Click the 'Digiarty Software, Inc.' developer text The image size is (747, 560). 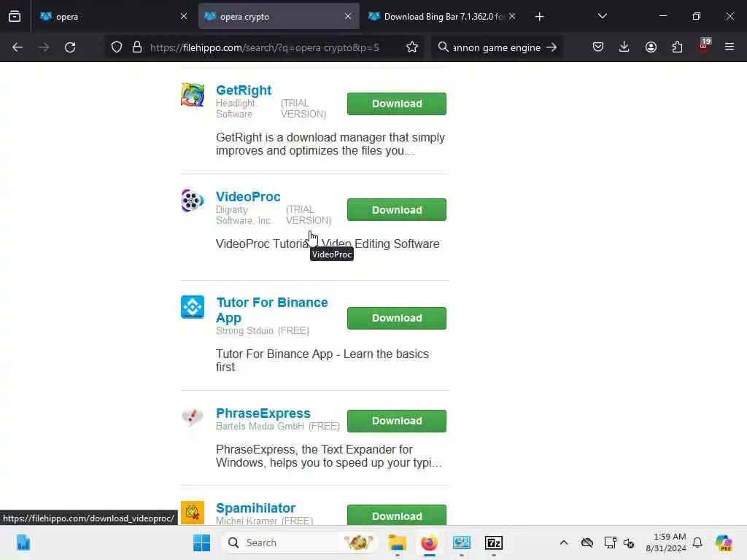click(244, 215)
